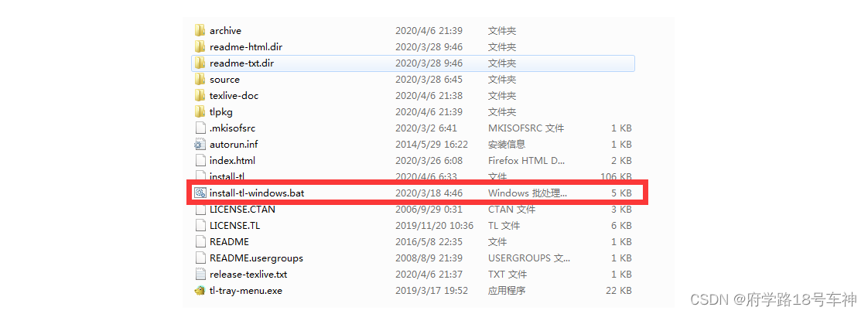Click the date "2014/5/29 16:22"
The width and height of the screenshot is (868, 314).
[x=432, y=144]
